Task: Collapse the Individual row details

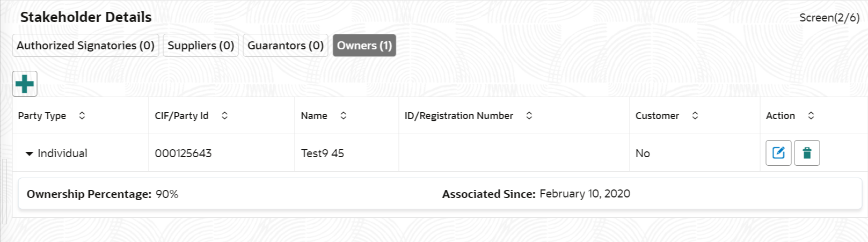Action: [x=29, y=153]
